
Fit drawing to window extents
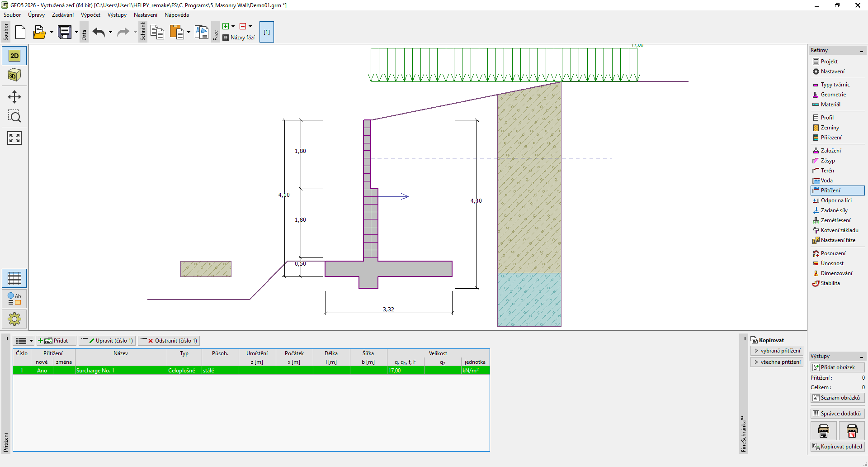click(x=14, y=138)
